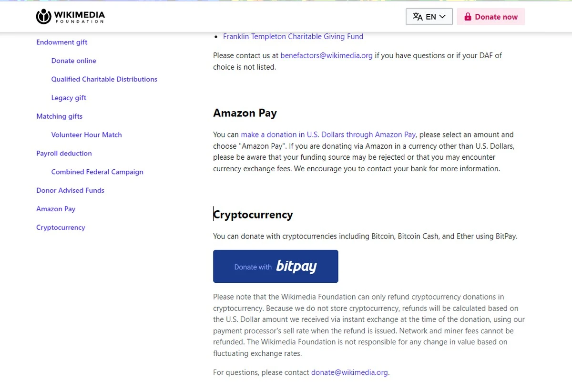Go to Donate online sidebar item
572x392 pixels.
(x=74, y=61)
